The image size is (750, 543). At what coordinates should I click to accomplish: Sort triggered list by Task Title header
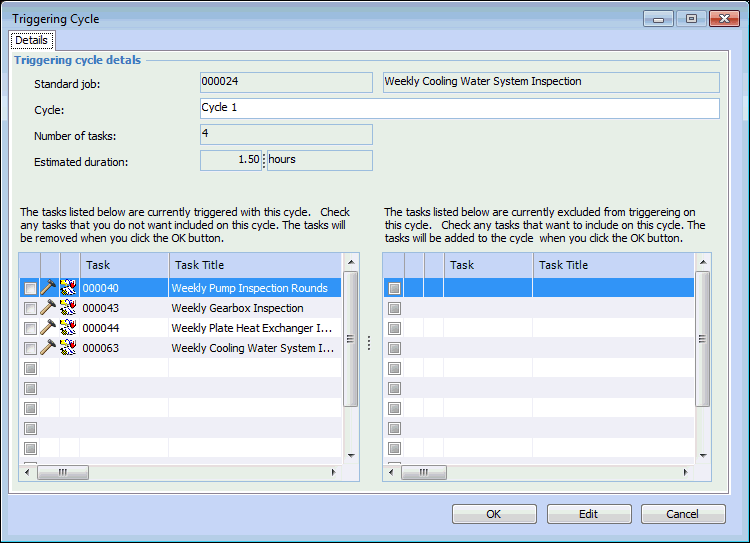255,265
